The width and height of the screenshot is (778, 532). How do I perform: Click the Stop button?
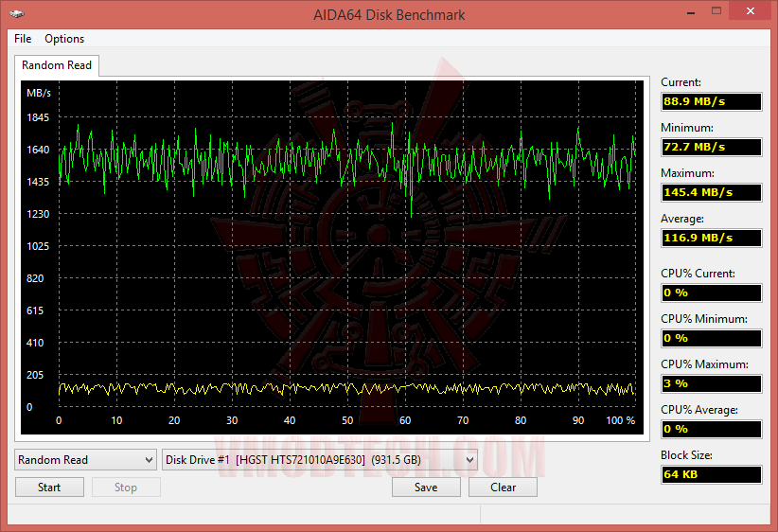pyautogui.click(x=126, y=488)
